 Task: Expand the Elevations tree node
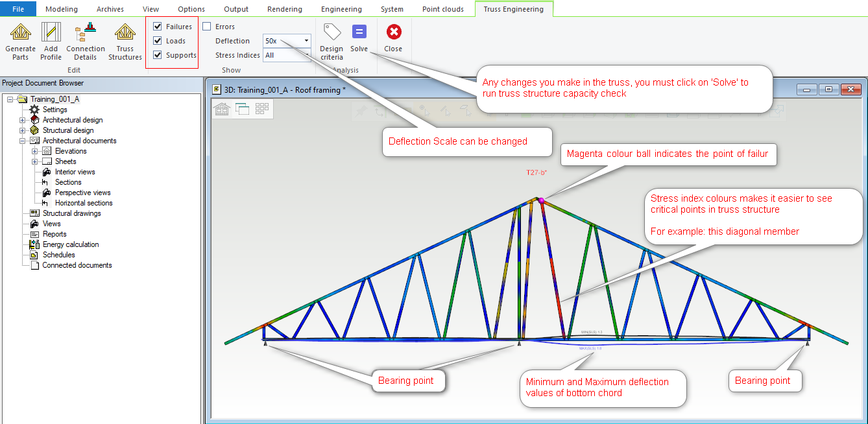[x=34, y=151]
